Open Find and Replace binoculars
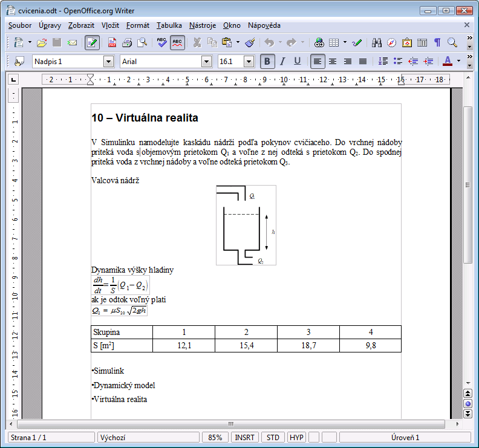 click(x=377, y=42)
